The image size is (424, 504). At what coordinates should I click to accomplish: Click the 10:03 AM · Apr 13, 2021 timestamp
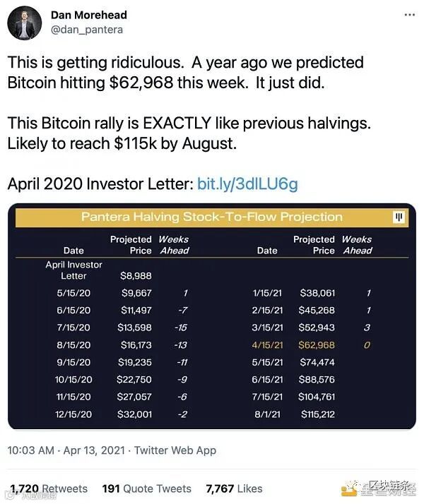[x=65, y=450]
